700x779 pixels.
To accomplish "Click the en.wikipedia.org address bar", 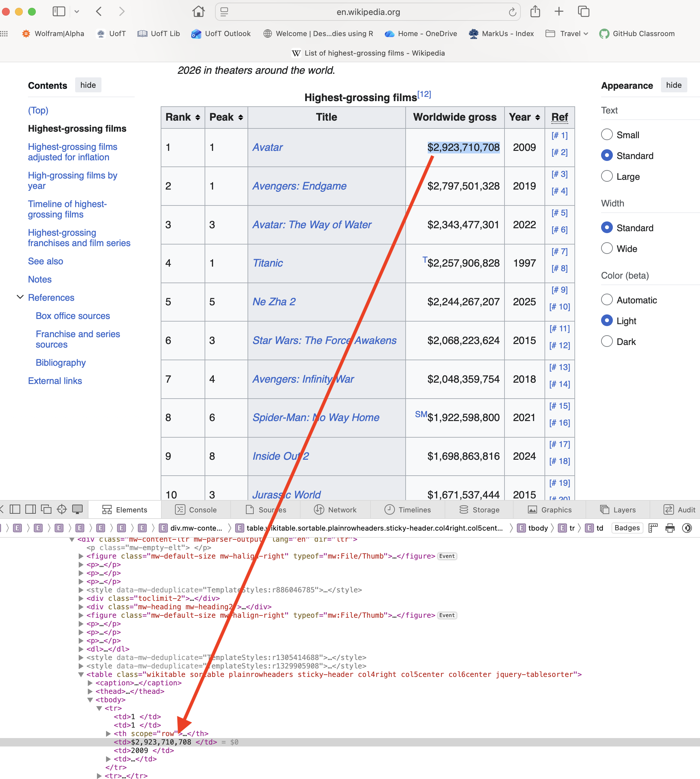I will point(368,12).
